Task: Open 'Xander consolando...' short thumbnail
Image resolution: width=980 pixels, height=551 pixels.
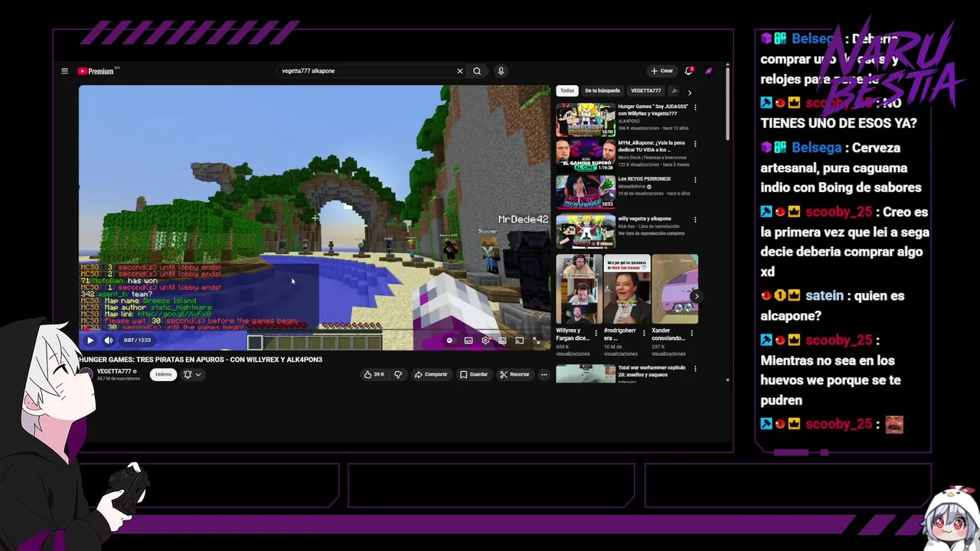Action: 675,289
